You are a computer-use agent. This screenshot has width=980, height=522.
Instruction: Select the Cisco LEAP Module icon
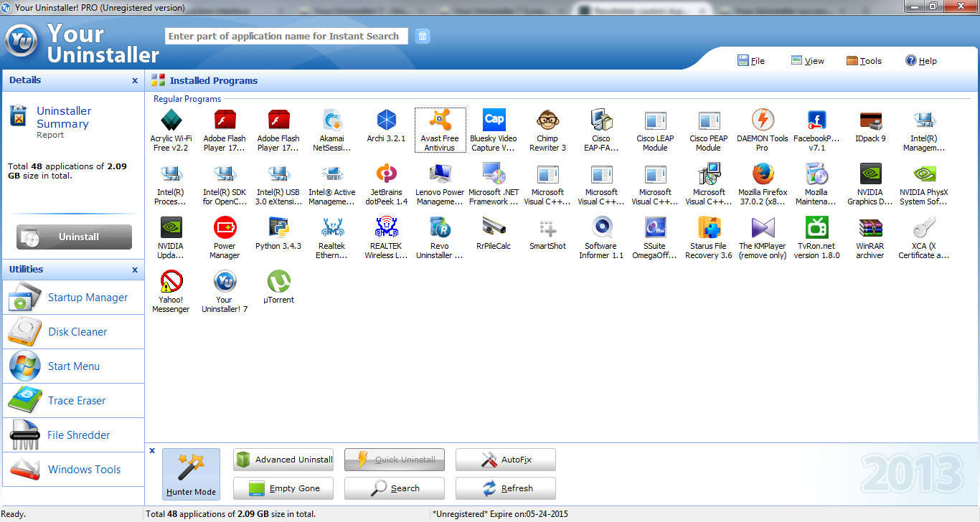(x=655, y=119)
